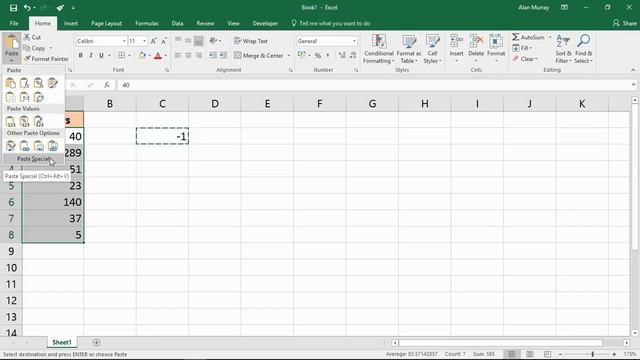Select the Paste as Picture option

(38, 146)
